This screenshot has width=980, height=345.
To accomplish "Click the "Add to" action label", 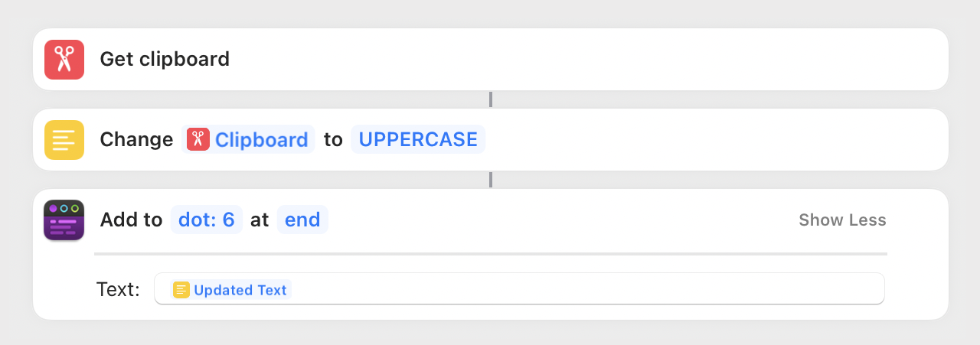I will pos(131,220).
